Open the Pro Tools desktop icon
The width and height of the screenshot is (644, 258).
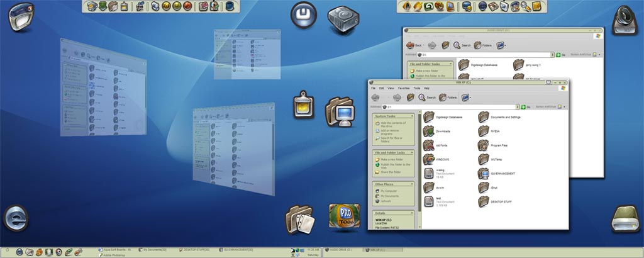(x=344, y=216)
